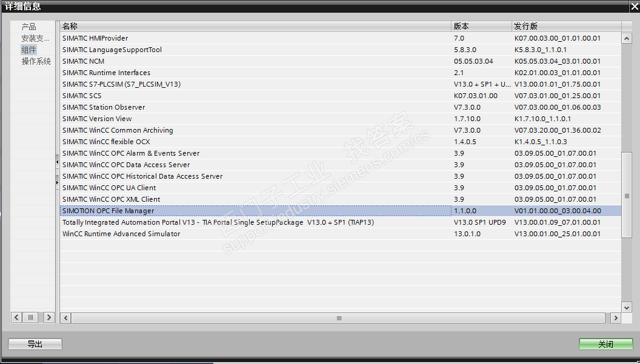
Task: Select the SIMATIC SCS row
Action: tap(341, 96)
